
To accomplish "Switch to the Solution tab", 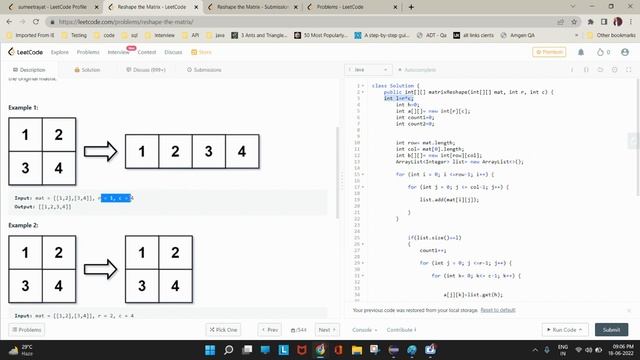I will tap(87, 70).
